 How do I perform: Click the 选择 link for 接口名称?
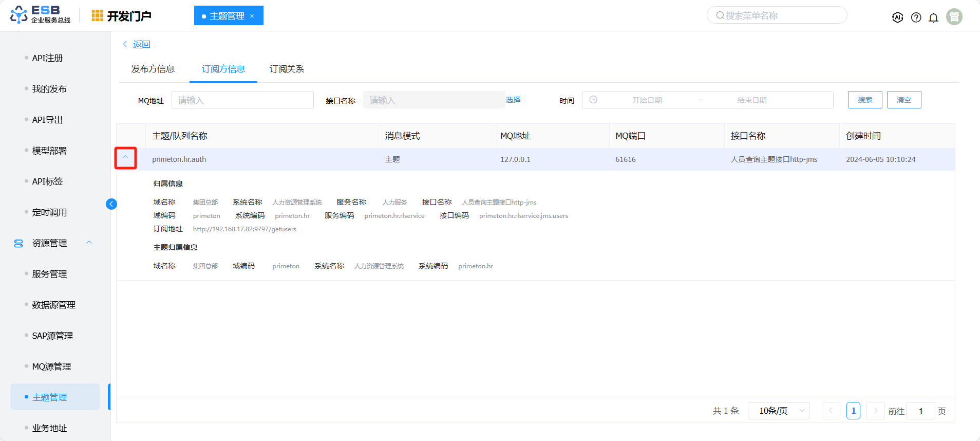(x=513, y=100)
